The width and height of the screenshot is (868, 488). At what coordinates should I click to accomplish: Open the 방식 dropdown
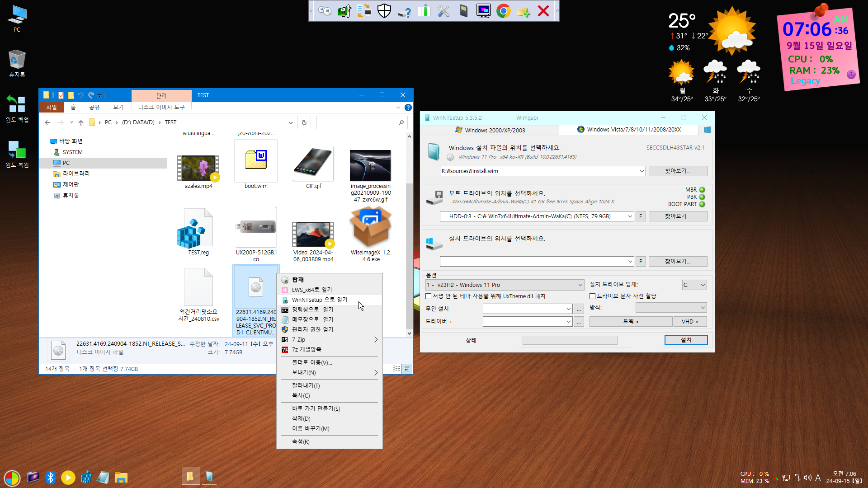[671, 308]
